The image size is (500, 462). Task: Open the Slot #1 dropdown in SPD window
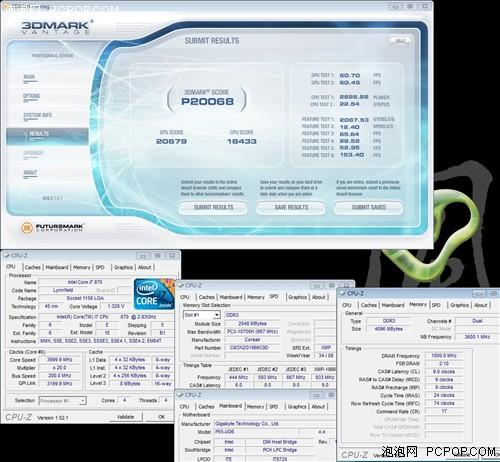pyautogui.click(x=202, y=315)
